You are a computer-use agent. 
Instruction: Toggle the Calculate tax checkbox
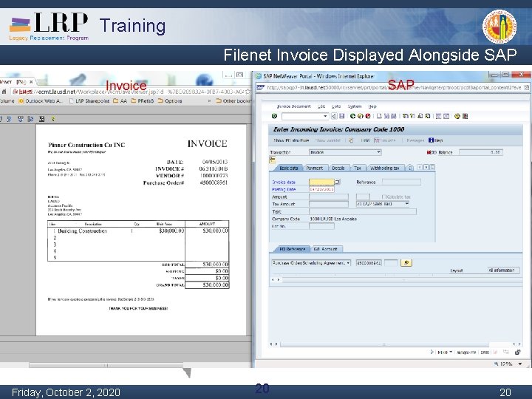tap(384, 197)
